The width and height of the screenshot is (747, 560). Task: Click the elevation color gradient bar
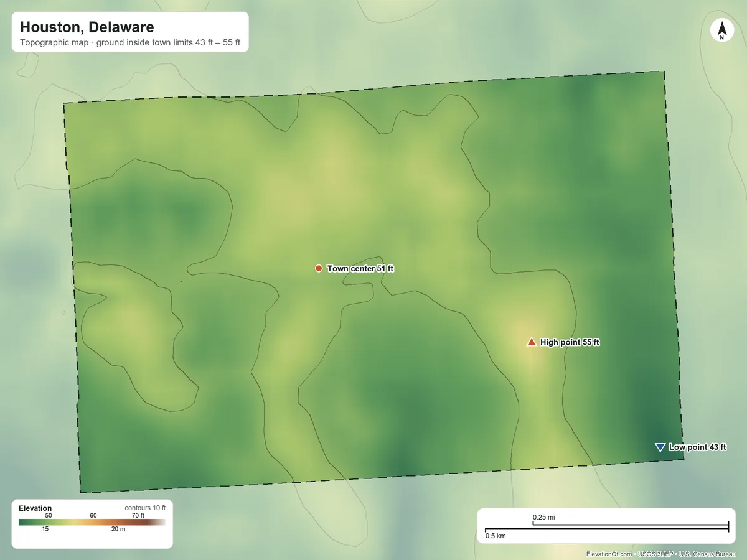[92, 522]
